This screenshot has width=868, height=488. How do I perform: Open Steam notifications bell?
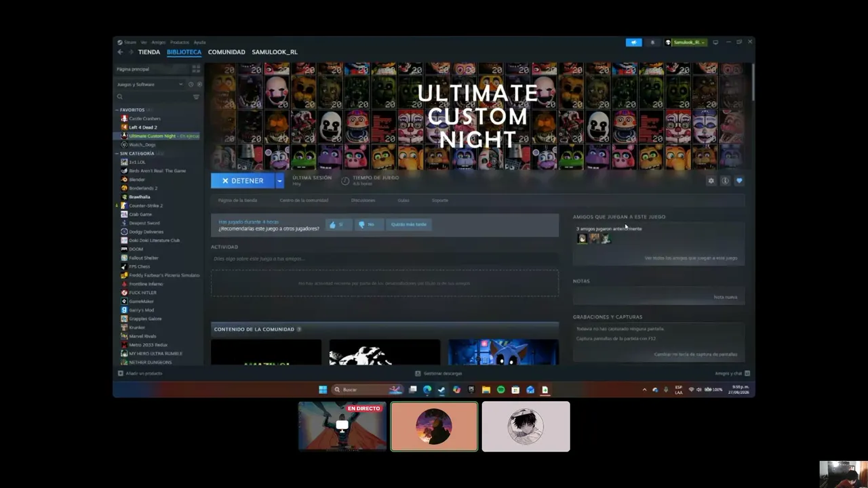coord(652,42)
